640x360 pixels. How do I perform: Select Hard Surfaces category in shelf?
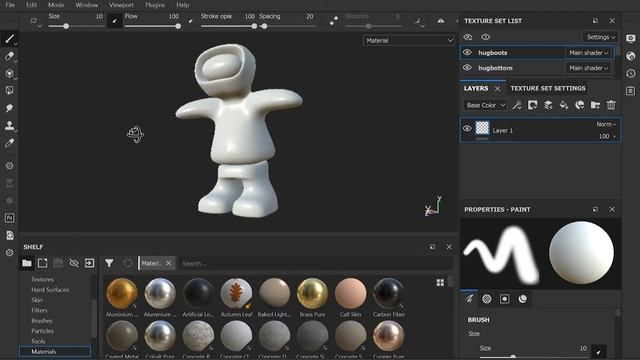point(50,290)
